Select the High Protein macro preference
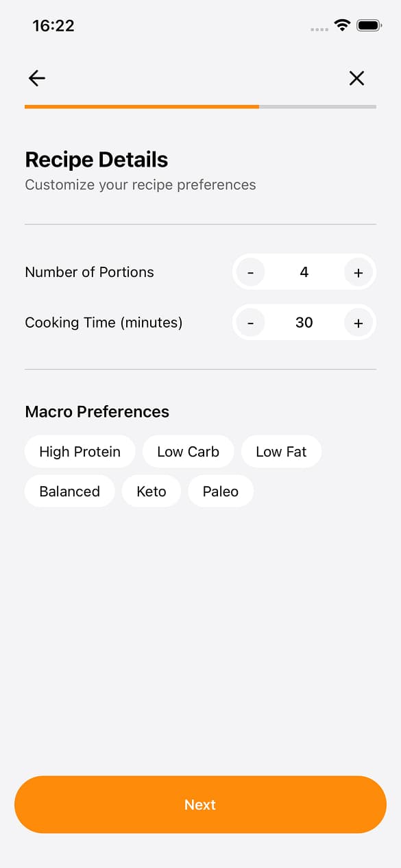The height and width of the screenshot is (868, 401). point(80,451)
